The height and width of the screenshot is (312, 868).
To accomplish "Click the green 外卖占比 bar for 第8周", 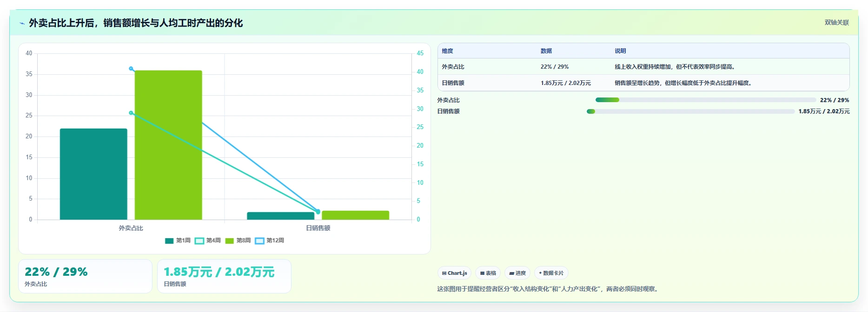I will [168, 145].
